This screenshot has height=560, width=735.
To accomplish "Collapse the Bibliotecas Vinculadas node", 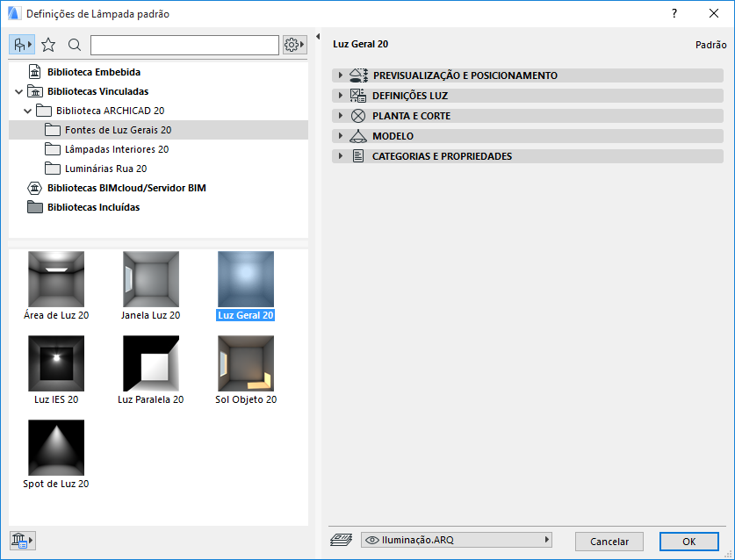I will click(x=18, y=91).
